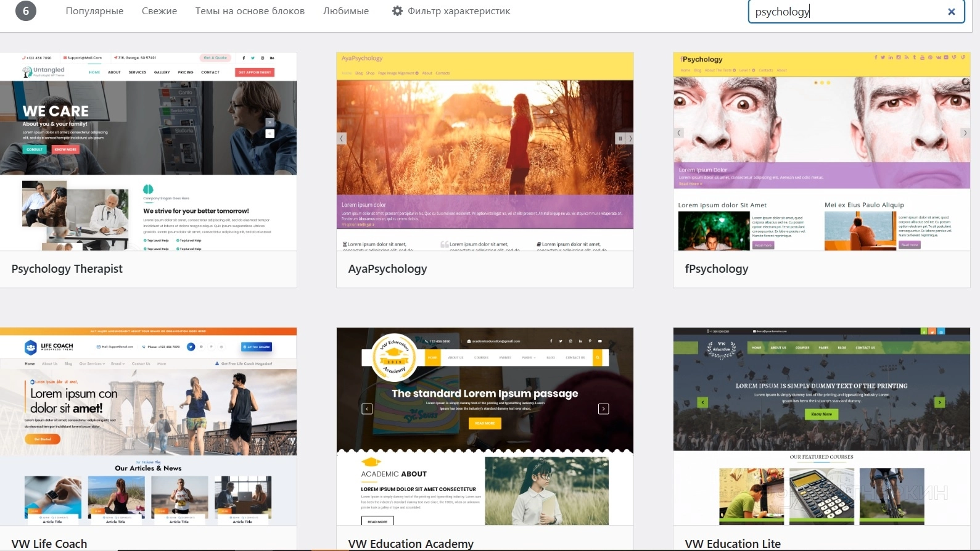The height and width of the screenshot is (551, 980).
Task: Open the fPsychology theme screenshot
Action: coord(821,151)
